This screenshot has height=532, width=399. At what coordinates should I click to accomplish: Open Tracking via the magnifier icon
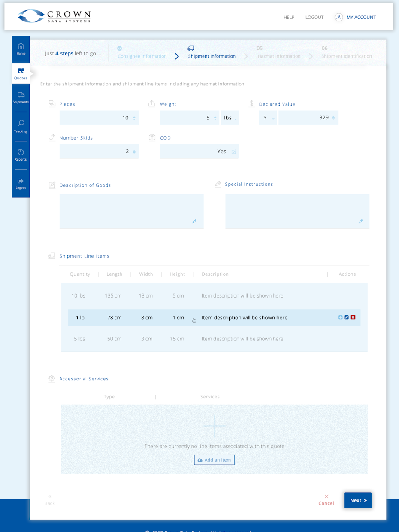click(x=21, y=123)
